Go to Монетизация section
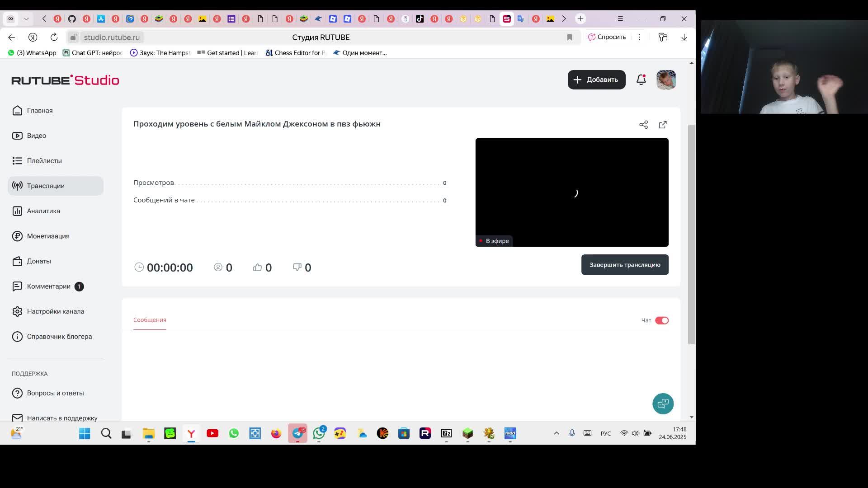This screenshot has width=868, height=488. [x=48, y=236]
